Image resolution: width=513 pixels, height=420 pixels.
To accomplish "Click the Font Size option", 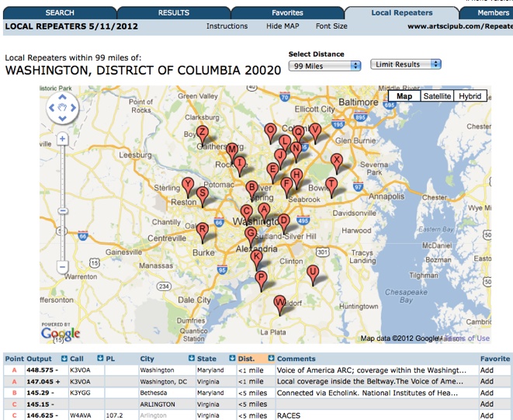I will click(331, 26).
